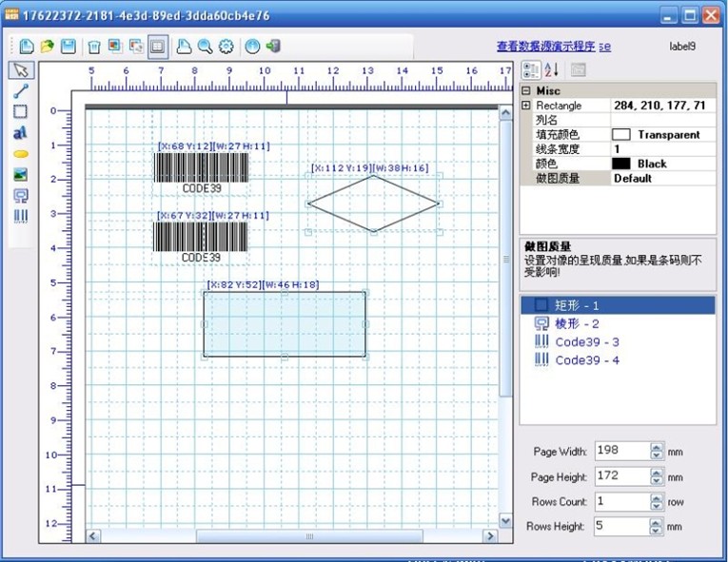
Task: Select the pointer arrow tool
Action: click(21, 69)
